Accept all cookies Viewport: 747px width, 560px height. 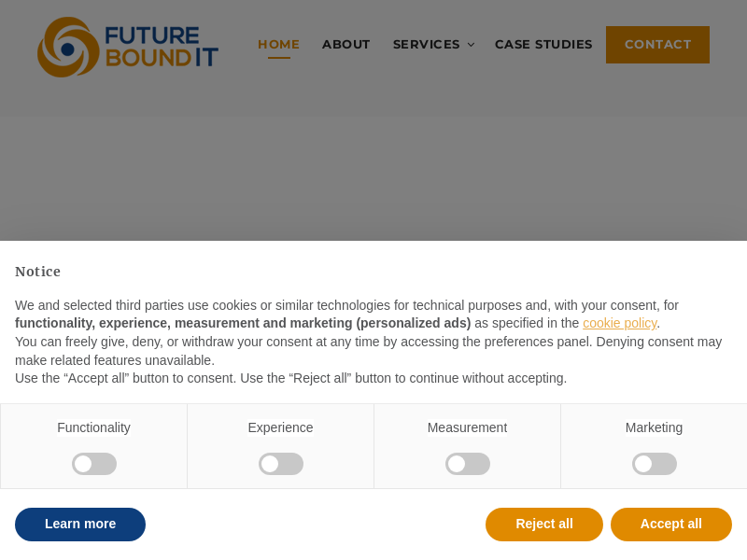pos(671,525)
